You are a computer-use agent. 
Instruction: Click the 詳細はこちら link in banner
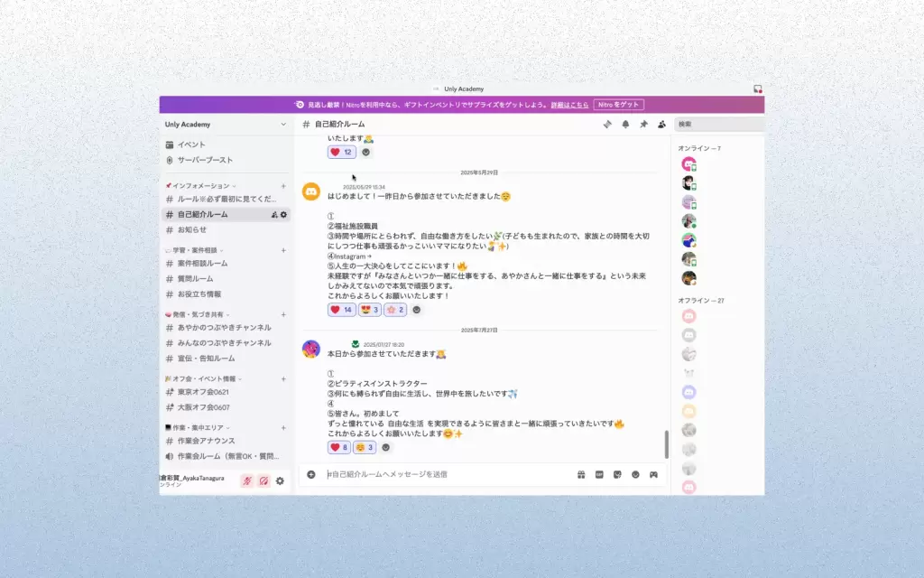pyautogui.click(x=570, y=105)
